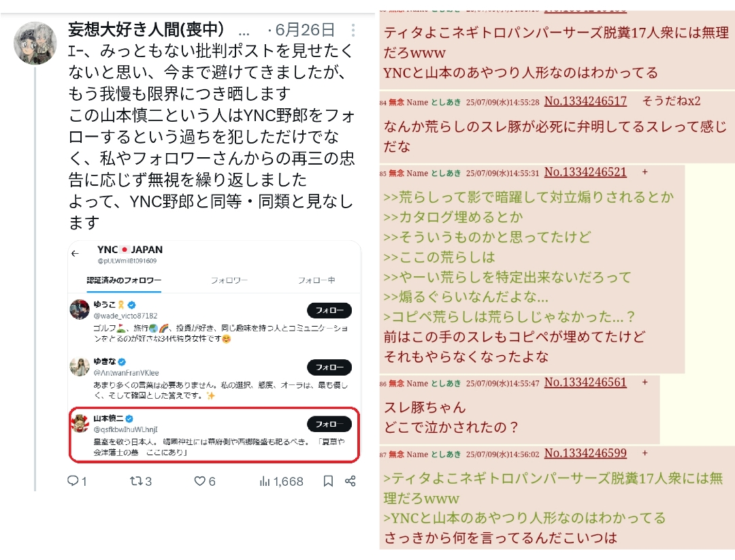735x560 pixels.
Task: Select the 認証済みのフォロワー tab
Action: point(124,280)
